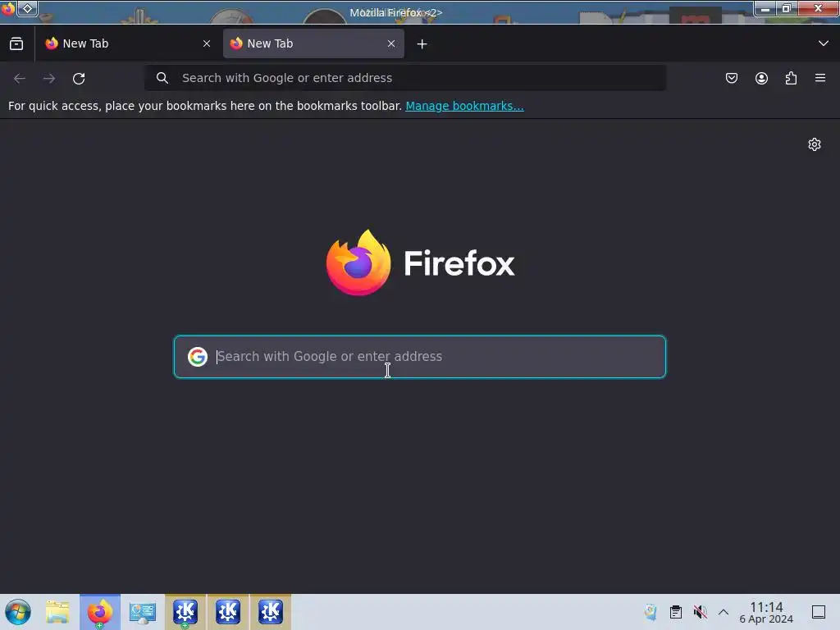
Task: Open a new tab with plus button
Action: 422,44
